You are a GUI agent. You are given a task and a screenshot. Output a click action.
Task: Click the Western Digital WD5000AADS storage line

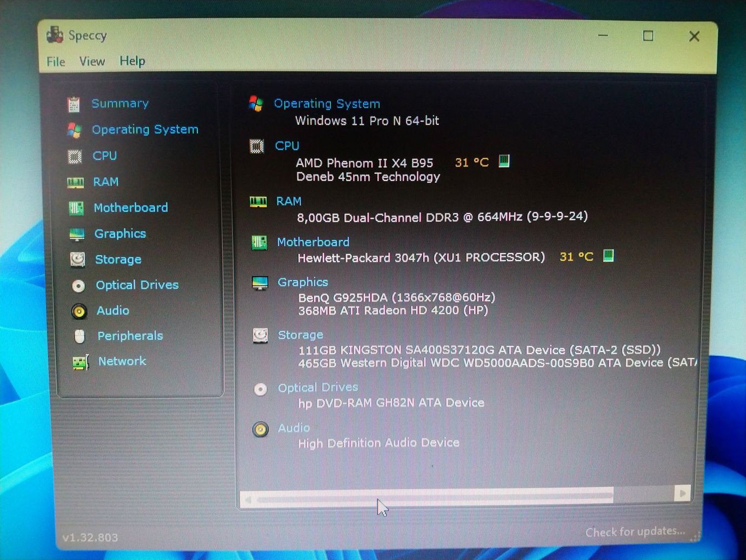click(498, 363)
